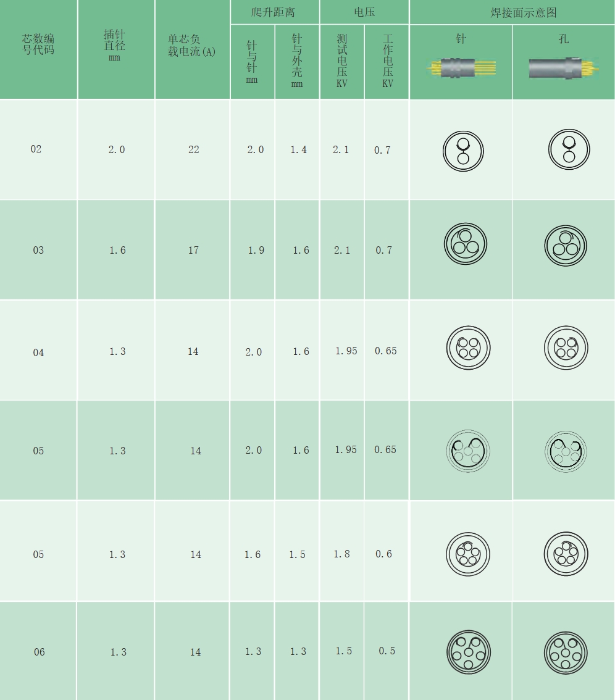The height and width of the screenshot is (700, 615).
Task: Click the 04 row hole solder diagram
Action: coord(566,348)
